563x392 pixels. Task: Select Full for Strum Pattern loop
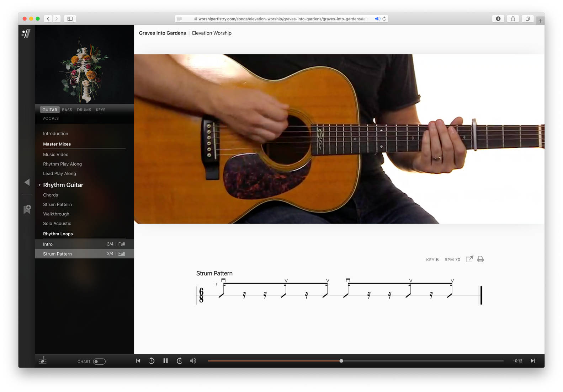(122, 254)
